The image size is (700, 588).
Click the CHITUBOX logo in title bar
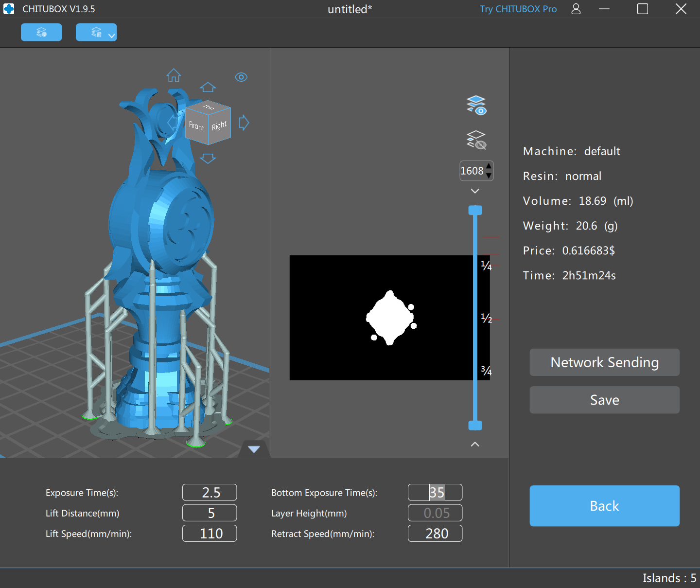pyautogui.click(x=9, y=9)
